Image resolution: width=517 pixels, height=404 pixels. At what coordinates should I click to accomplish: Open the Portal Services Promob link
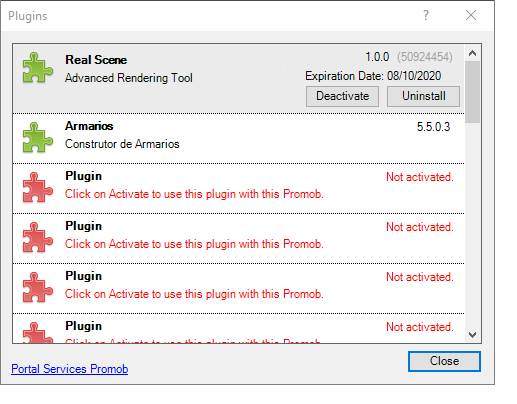click(70, 369)
